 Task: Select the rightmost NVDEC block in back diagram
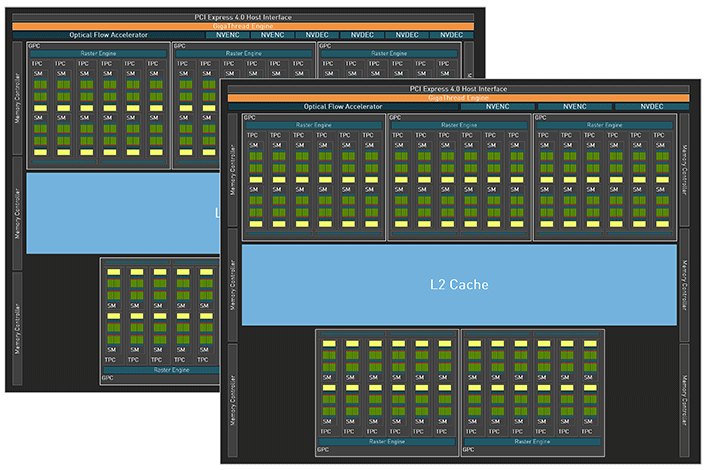[451, 35]
